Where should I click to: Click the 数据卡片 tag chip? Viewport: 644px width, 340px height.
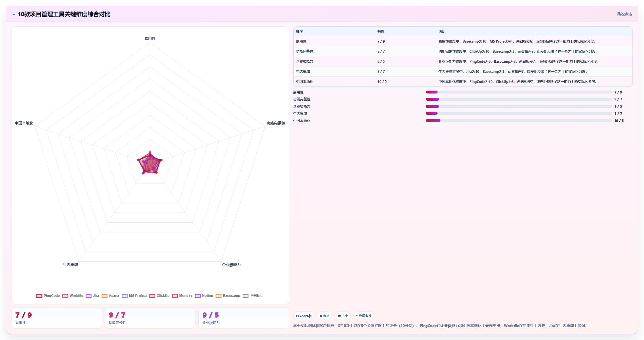point(364,316)
